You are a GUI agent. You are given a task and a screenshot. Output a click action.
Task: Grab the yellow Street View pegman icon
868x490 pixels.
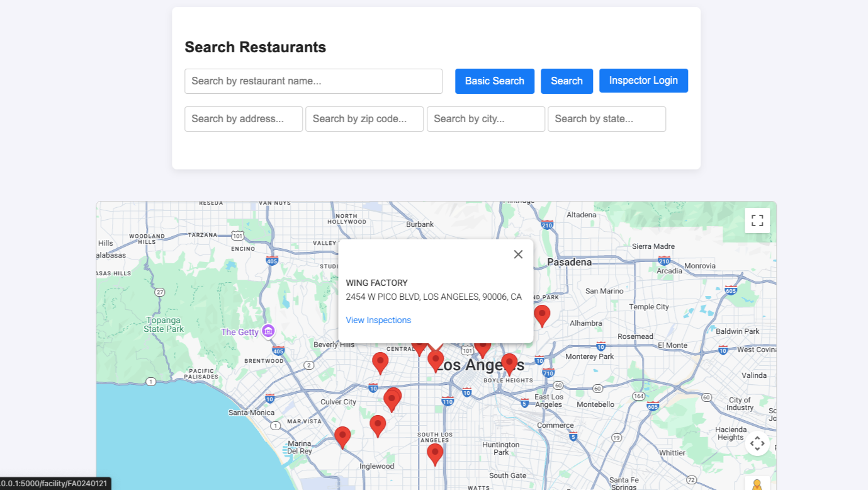pyautogui.click(x=757, y=485)
